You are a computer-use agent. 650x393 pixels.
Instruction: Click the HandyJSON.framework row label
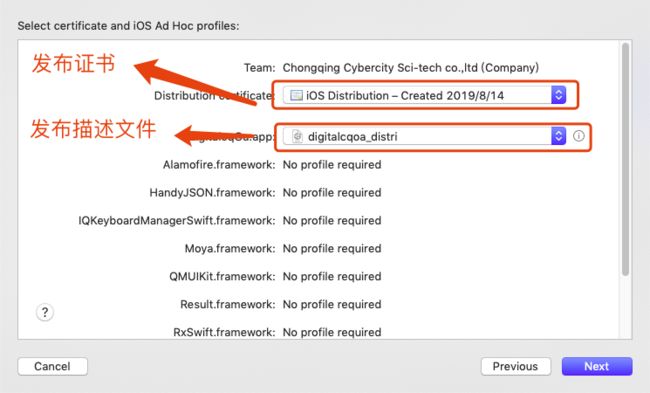click(x=212, y=193)
